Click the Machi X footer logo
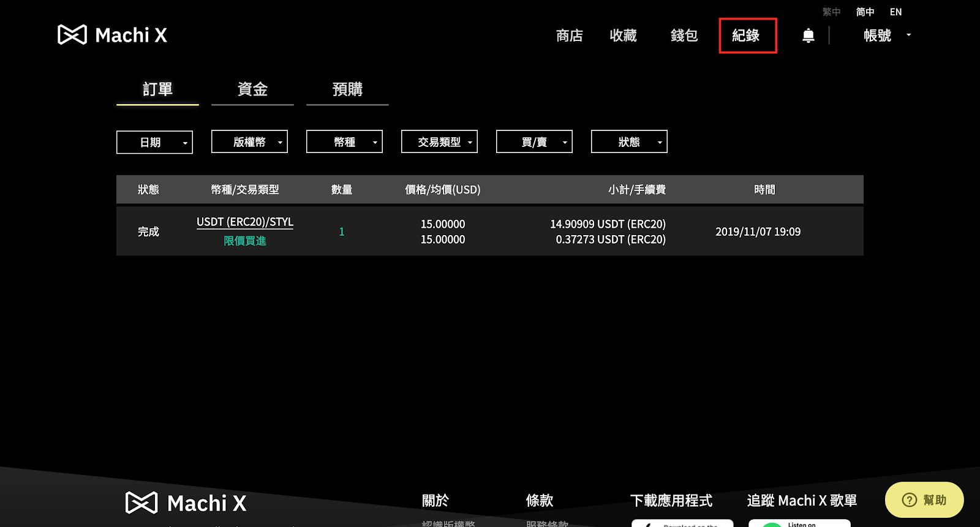Viewport: 980px width, 527px height. 186,503
